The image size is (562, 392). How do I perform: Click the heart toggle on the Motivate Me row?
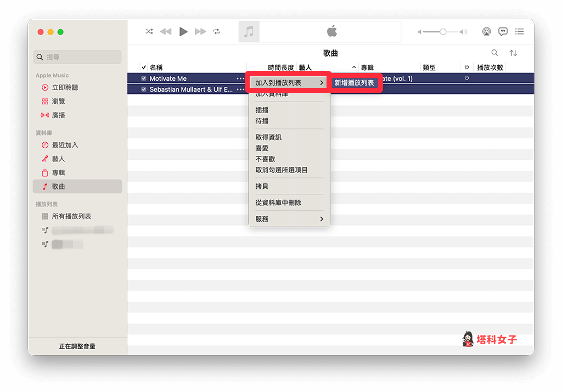(x=466, y=78)
